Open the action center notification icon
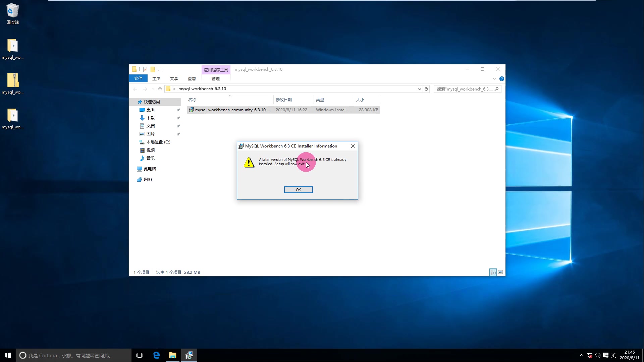The image size is (644, 362). [606, 355]
